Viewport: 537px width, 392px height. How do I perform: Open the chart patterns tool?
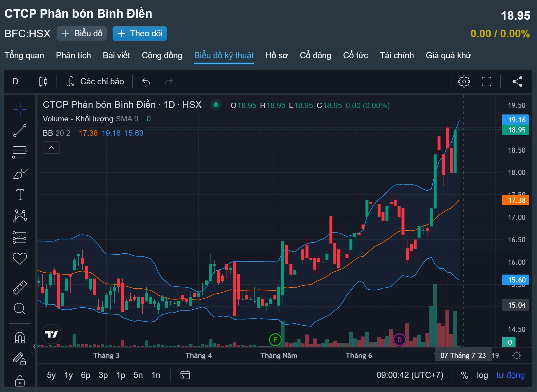20,216
